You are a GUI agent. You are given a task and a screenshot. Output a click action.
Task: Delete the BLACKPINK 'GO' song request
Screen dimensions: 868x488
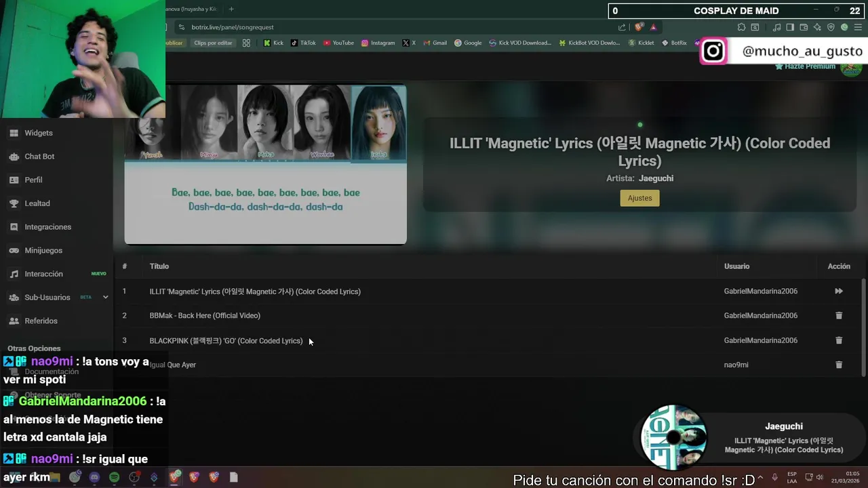click(x=839, y=340)
